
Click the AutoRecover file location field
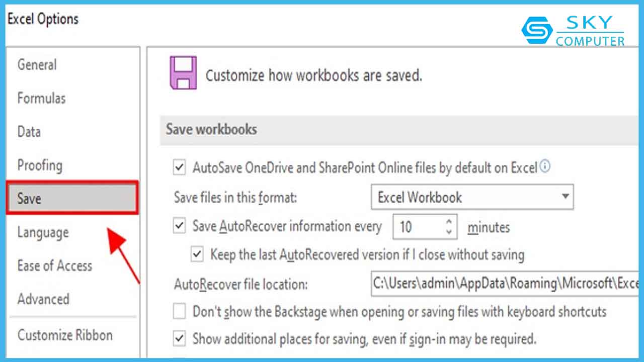click(x=503, y=283)
